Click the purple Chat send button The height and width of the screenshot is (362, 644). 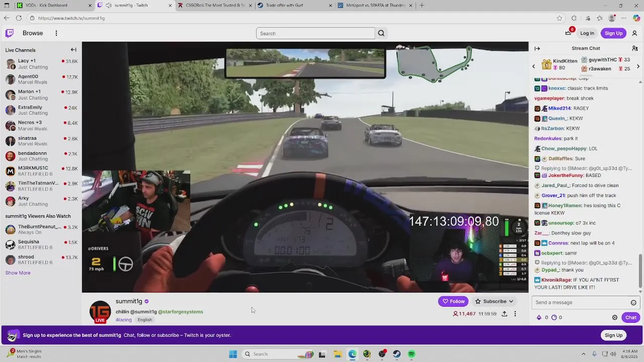point(631,318)
